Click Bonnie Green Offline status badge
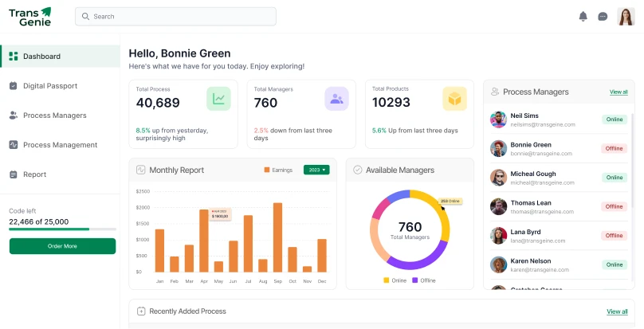 614,148
